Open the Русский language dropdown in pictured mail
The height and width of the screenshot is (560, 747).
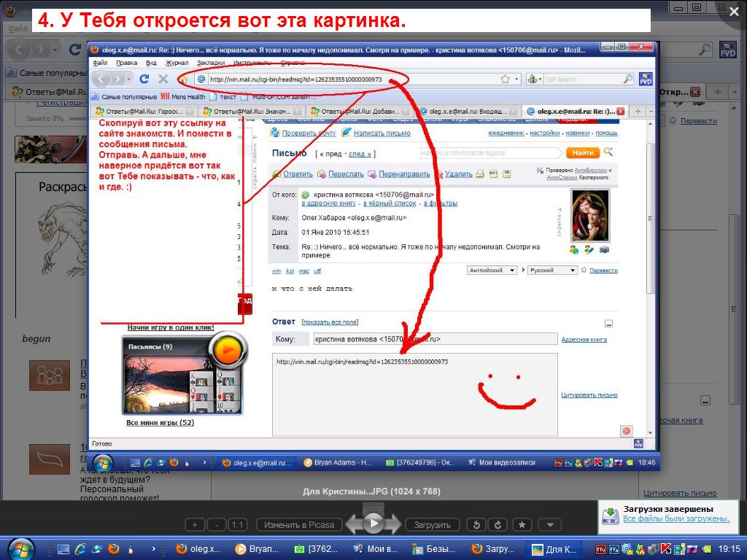(x=552, y=270)
